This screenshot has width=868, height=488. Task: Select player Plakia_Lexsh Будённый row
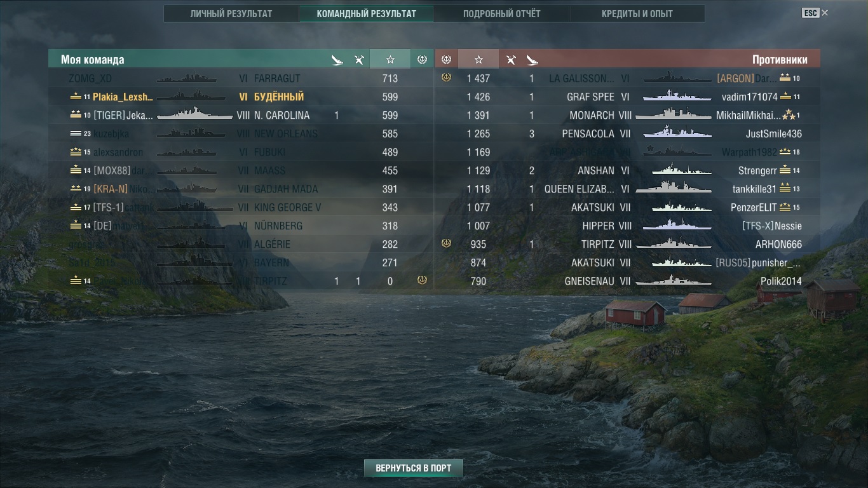(x=241, y=97)
